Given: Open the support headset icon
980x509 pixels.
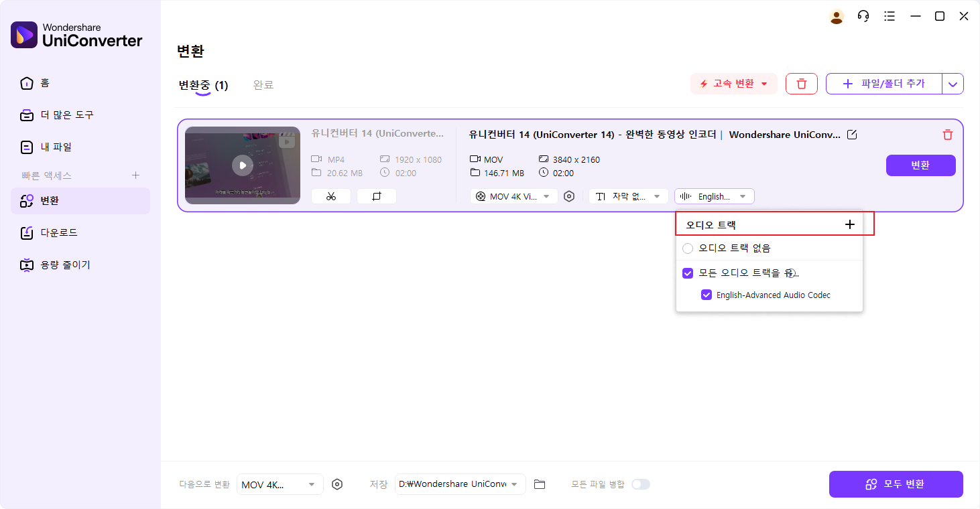Looking at the screenshot, I should [863, 17].
